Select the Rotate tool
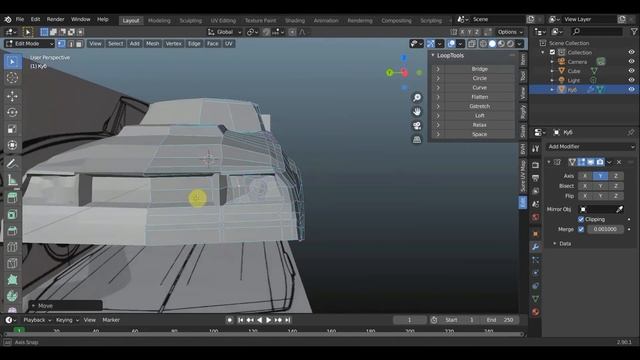Image resolution: width=640 pixels, height=360 pixels. [12, 113]
